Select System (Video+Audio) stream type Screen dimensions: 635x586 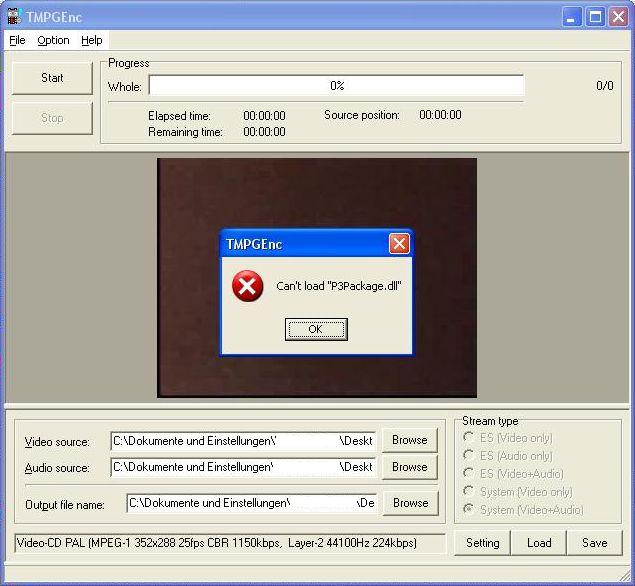pos(523,509)
